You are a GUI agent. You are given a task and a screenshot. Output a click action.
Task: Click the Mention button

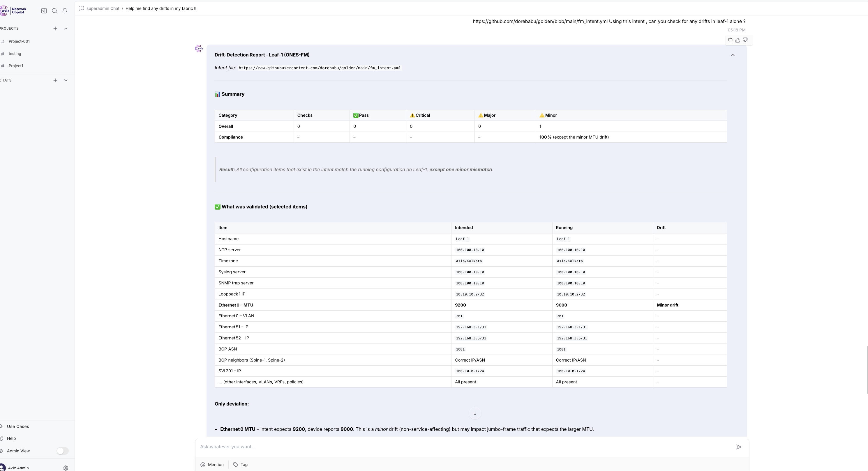coord(212,465)
